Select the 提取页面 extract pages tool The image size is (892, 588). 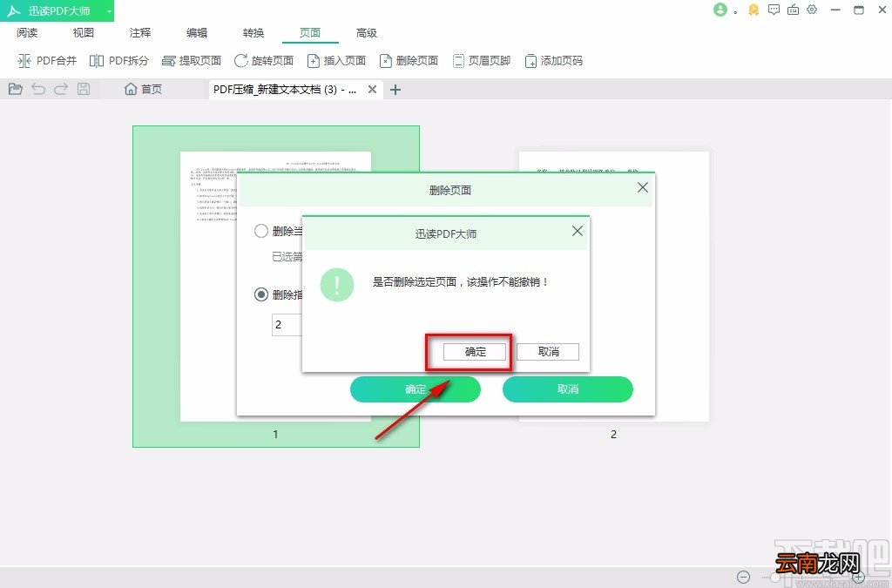click(191, 60)
